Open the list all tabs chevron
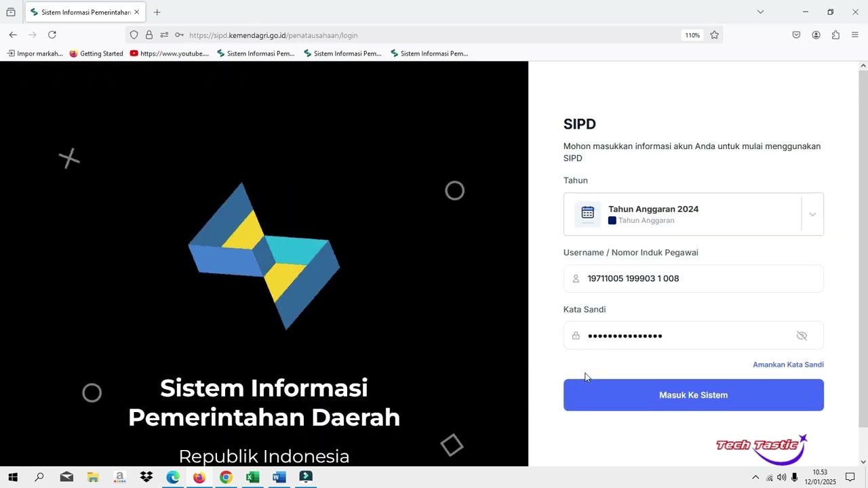 pos(760,12)
